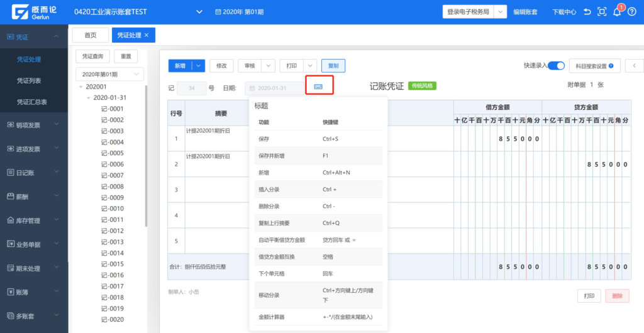
Task: Click the Gerlun logo icon
Action: (x=19, y=12)
